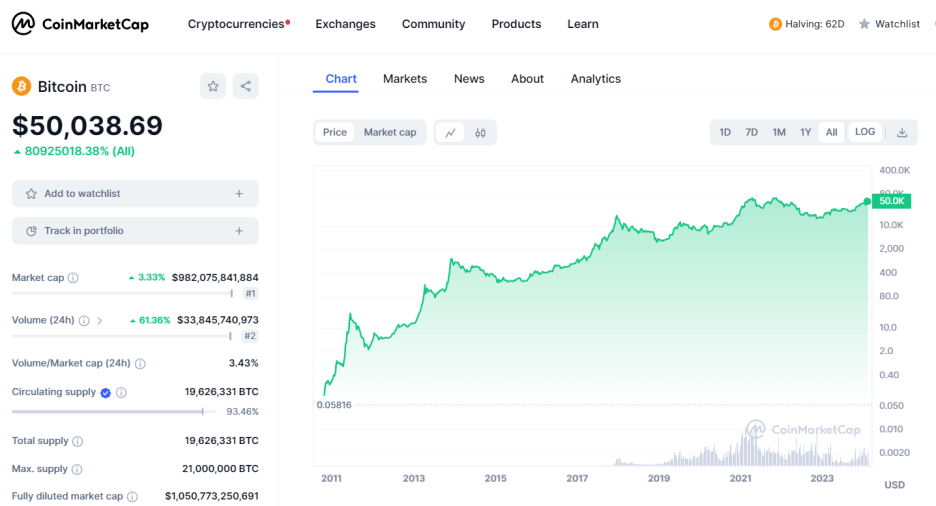
Task: Open the Learn menu
Action: (583, 24)
